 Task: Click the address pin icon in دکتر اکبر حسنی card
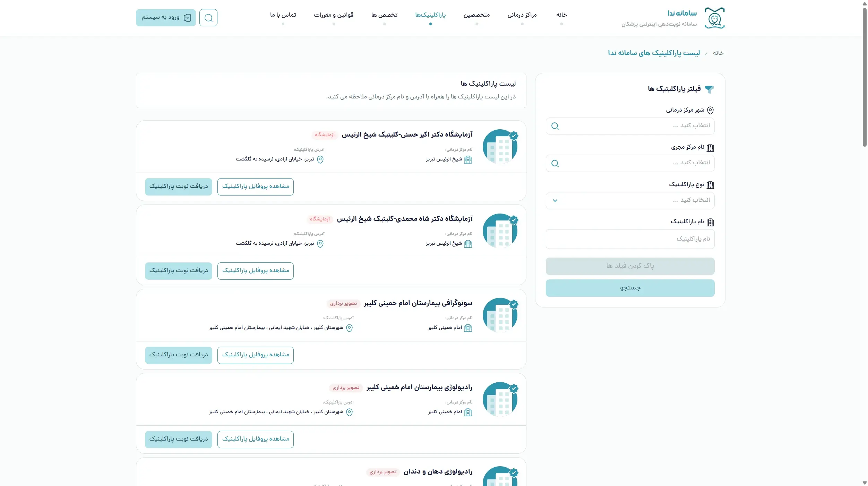click(x=320, y=159)
